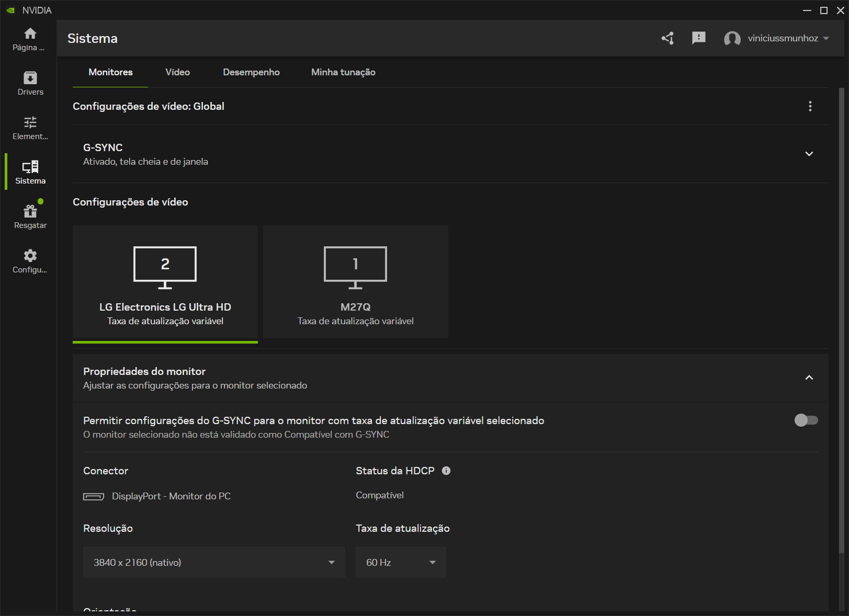
Task: Click the 'Resolução' label
Action: [108, 528]
